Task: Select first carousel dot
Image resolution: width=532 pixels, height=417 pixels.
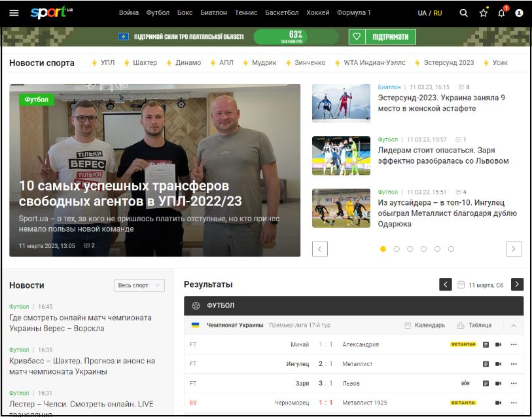Action: tap(383, 249)
